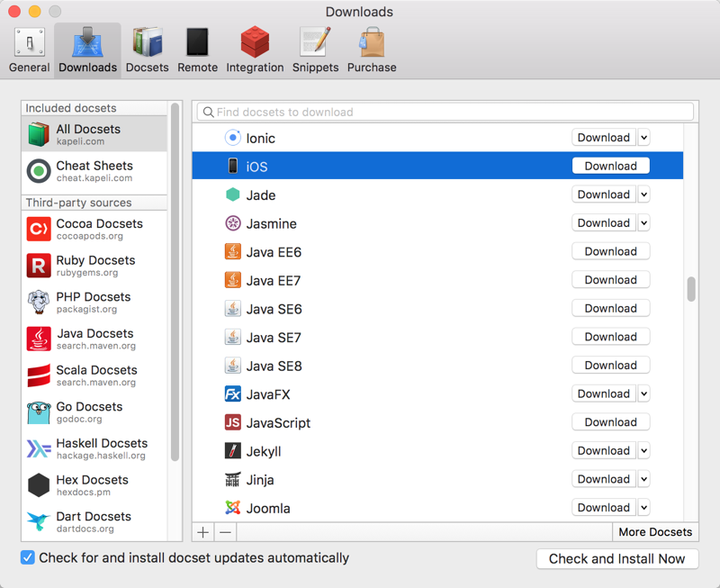Screen dimensions: 720x588
Task: Click the Find docsets search field
Action: [445, 112]
